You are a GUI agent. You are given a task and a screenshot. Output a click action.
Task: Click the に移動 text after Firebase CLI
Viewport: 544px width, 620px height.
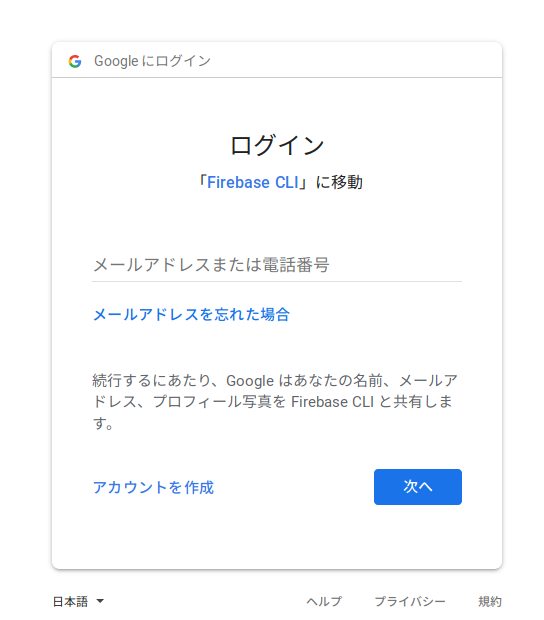(339, 182)
